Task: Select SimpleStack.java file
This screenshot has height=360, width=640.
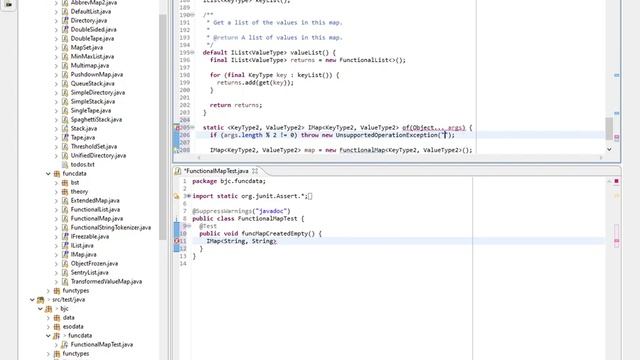Action: pyautogui.click(x=93, y=101)
